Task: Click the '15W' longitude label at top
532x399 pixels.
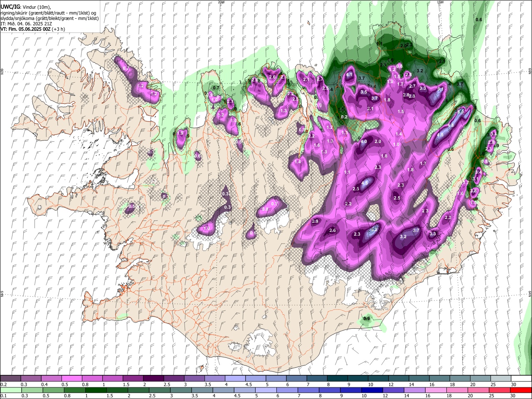Action: pyautogui.click(x=440, y=2)
